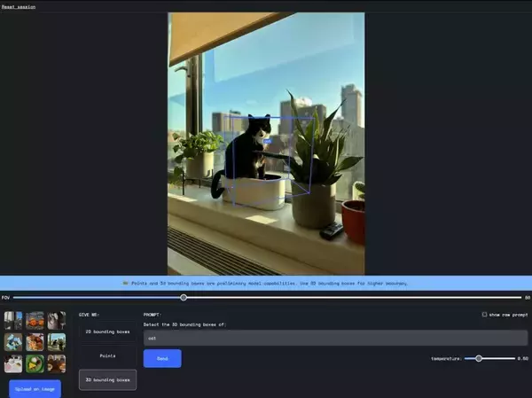
Task: Click the 'Detect the 3D bounding boxes of:' text
Action: click(184, 324)
